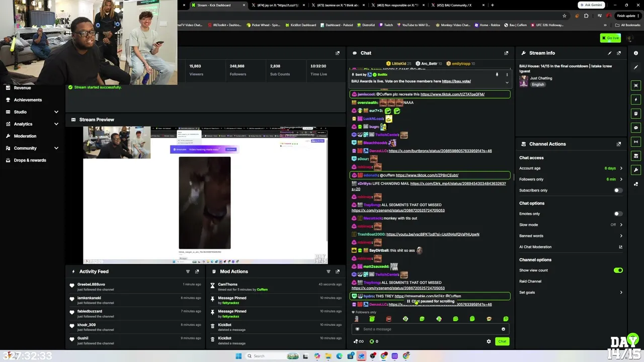Toggle the lightning bolt panel icon
This screenshot has width=644, height=362.
point(636,100)
